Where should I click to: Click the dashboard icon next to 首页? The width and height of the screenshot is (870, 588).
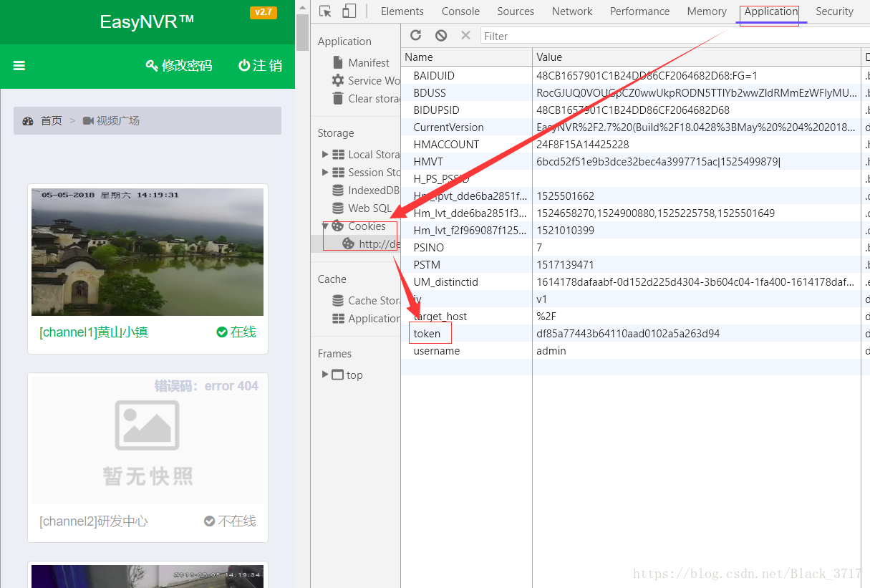pos(28,121)
